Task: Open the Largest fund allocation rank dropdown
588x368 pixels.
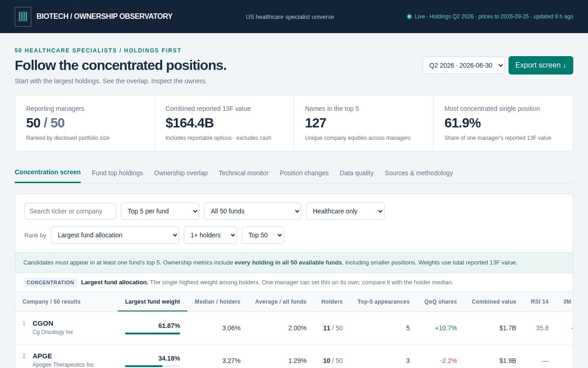Action: (115, 235)
